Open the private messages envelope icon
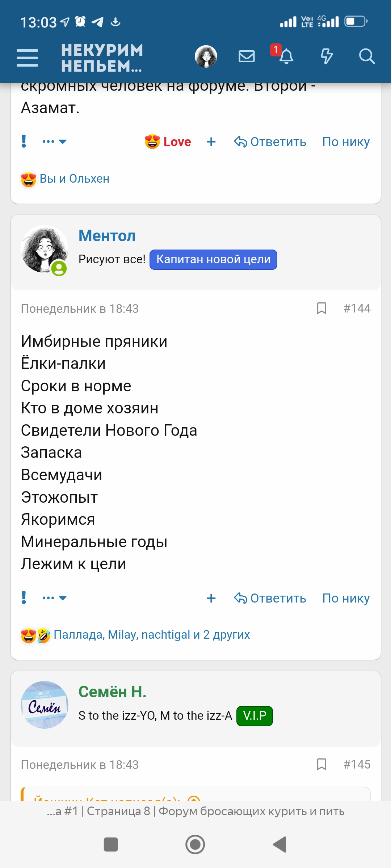Viewport: 391px width, 868px height. click(247, 56)
